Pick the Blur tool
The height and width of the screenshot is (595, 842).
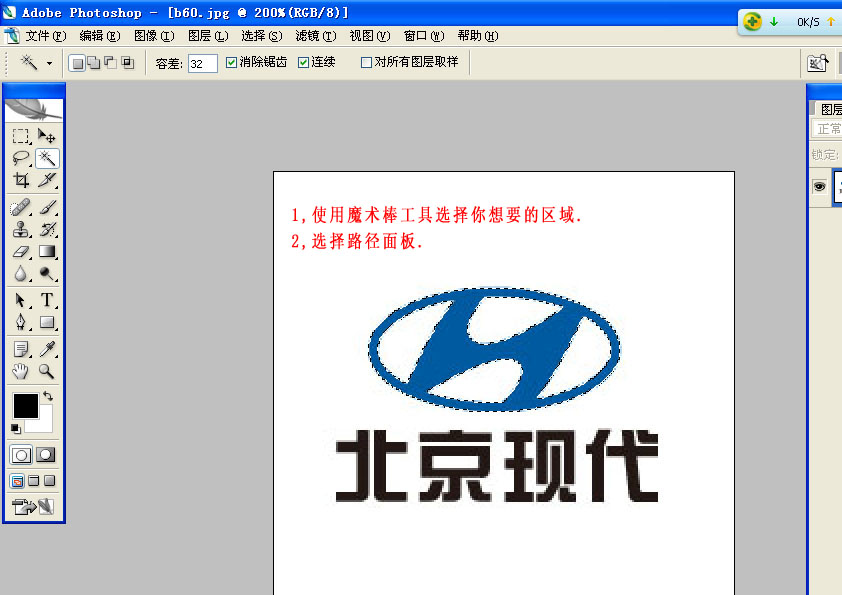pyautogui.click(x=20, y=273)
